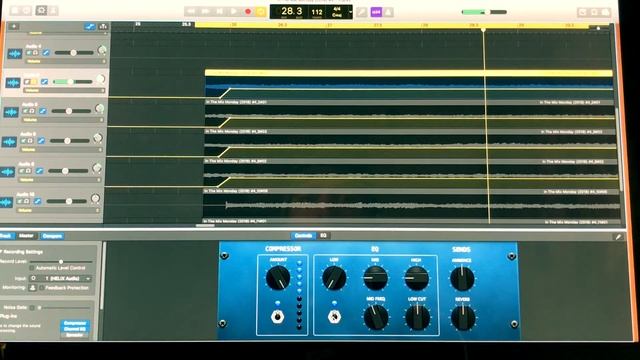This screenshot has height=360, width=640.
Task: Open the Loop Browser icon
Action: pyautogui.click(x=594, y=12)
